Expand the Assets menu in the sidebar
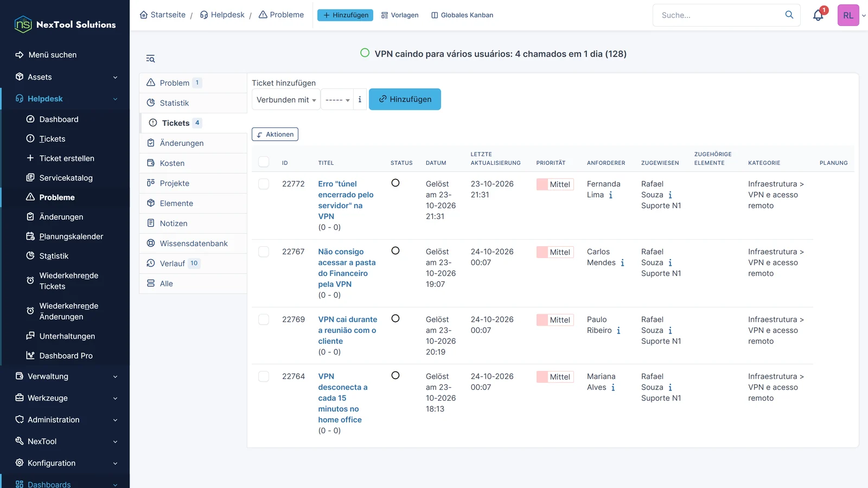This screenshot has height=488, width=868. coord(65,77)
